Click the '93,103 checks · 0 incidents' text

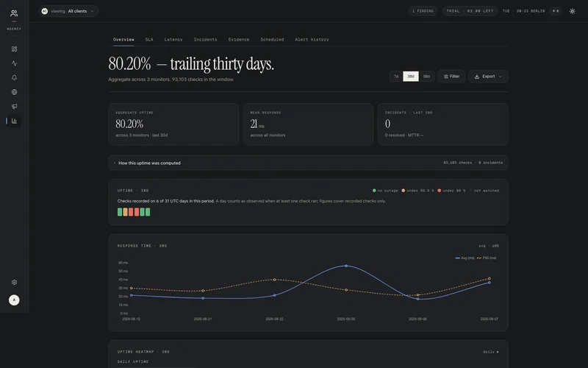click(x=473, y=163)
